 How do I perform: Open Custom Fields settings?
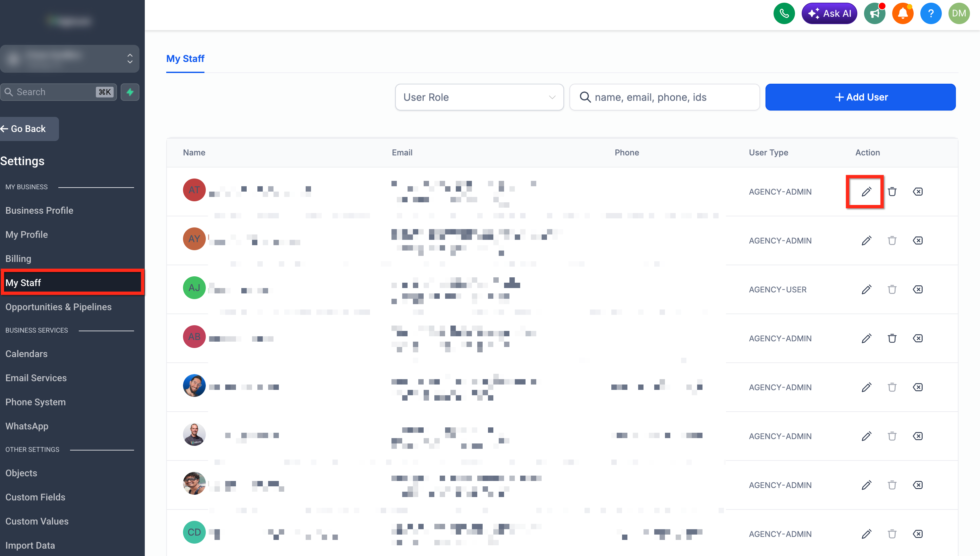pyautogui.click(x=35, y=497)
